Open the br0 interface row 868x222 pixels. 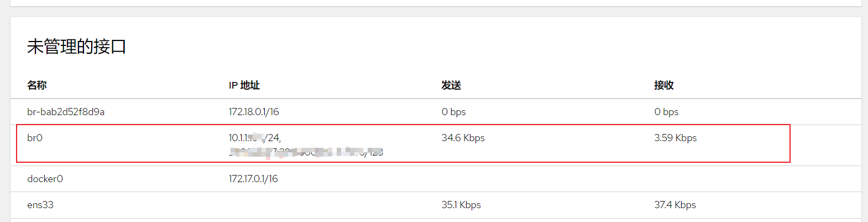coord(35,138)
